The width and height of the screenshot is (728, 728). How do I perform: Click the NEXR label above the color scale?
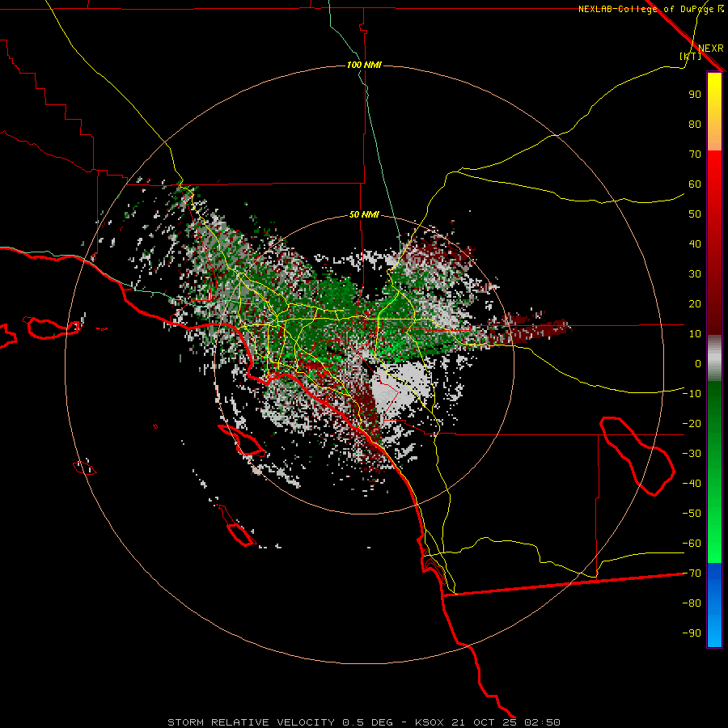click(711, 49)
